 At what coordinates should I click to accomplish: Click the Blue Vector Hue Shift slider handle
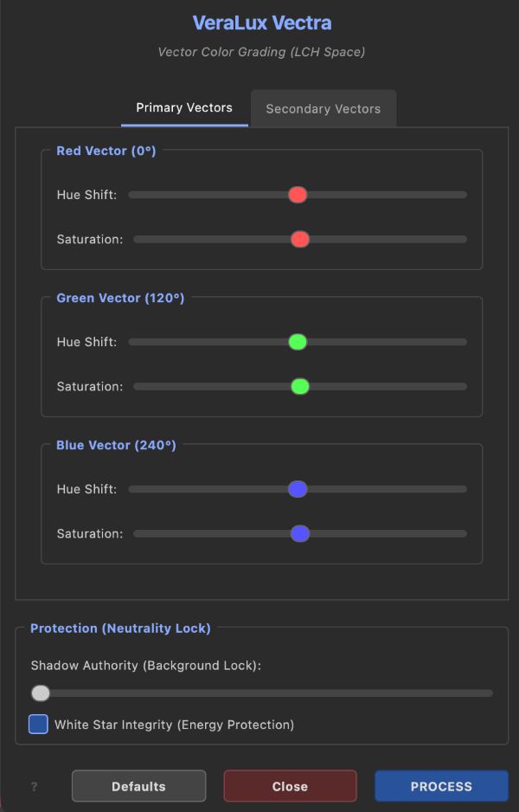click(x=298, y=489)
